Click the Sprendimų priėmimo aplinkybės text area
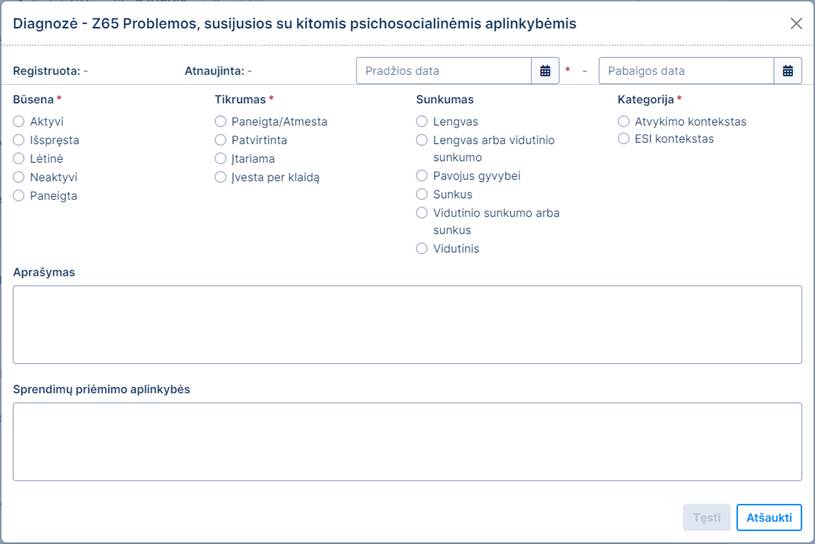 (x=407, y=441)
